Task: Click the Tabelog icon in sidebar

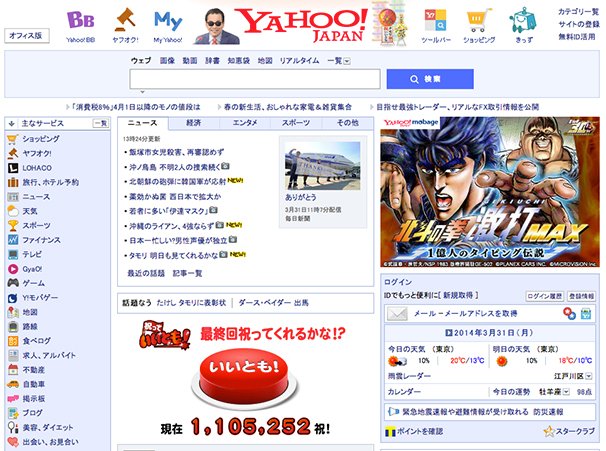Action: click(13, 341)
